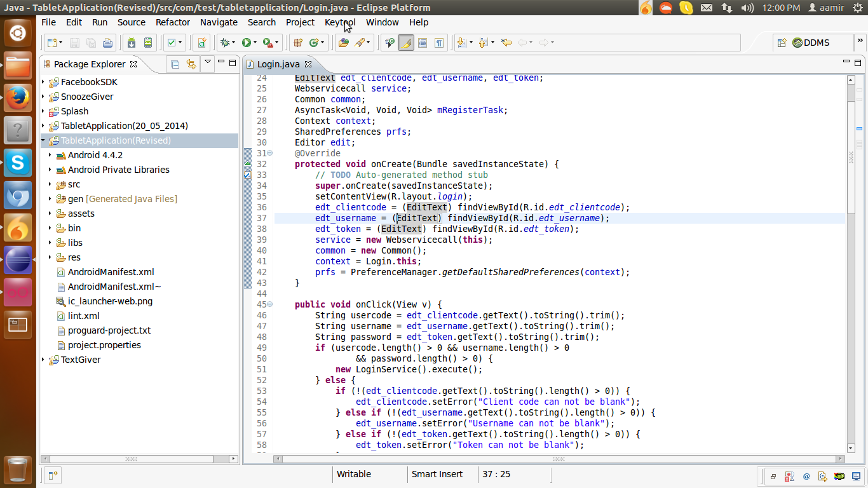
Task: Open the Project menu
Action: pyautogui.click(x=300, y=22)
